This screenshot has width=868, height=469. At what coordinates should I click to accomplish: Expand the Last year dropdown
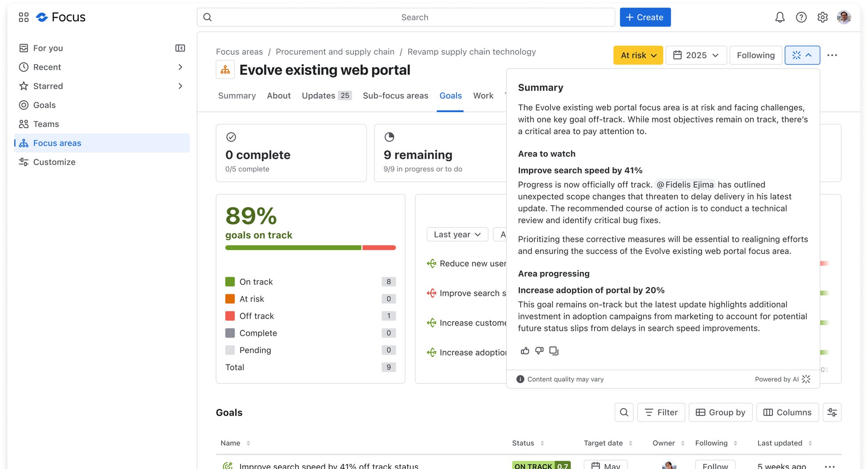[x=457, y=234]
